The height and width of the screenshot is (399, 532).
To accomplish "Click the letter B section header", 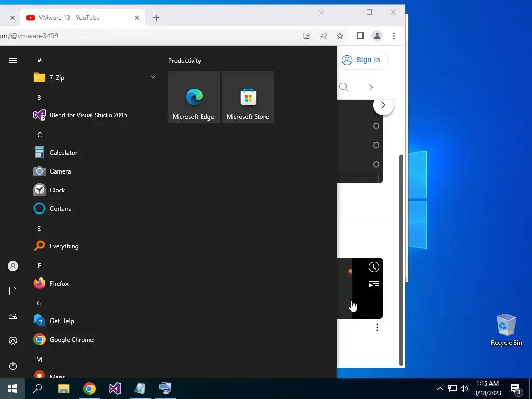I will tap(39, 97).
